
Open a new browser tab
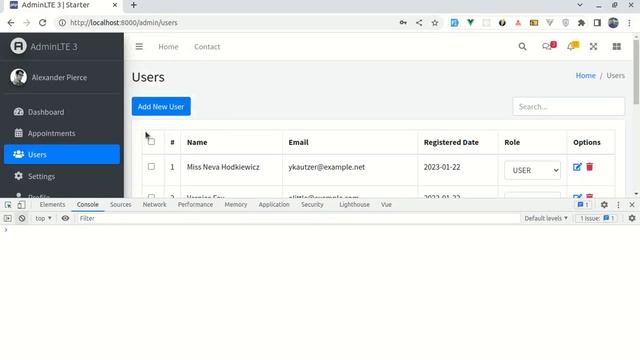point(133,5)
